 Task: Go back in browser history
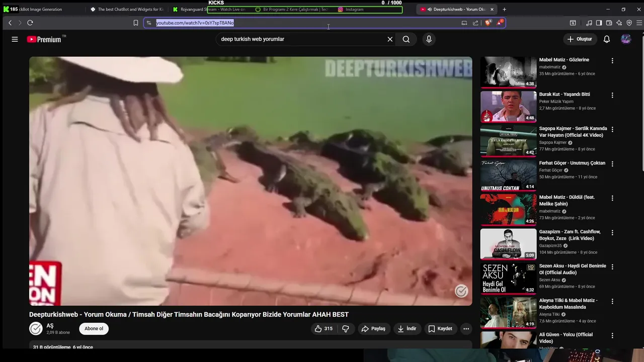[x=10, y=23]
